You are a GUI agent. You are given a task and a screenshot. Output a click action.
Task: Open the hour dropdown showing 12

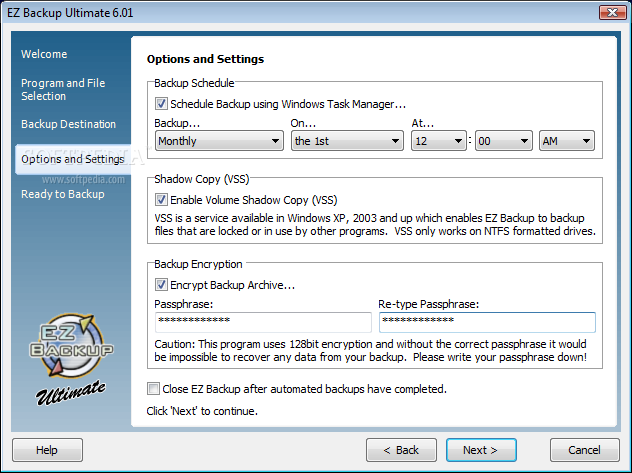(x=439, y=141)
